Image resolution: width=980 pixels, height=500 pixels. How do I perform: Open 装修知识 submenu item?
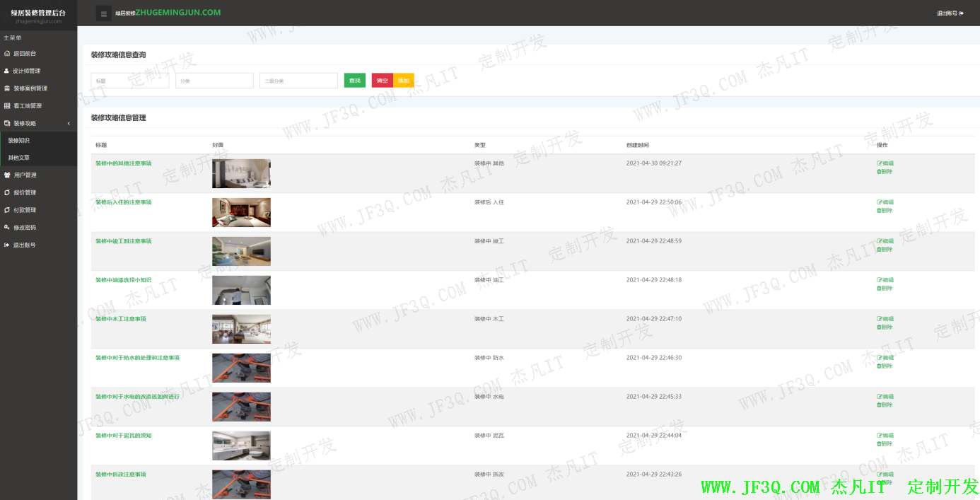tap(19, 141)
